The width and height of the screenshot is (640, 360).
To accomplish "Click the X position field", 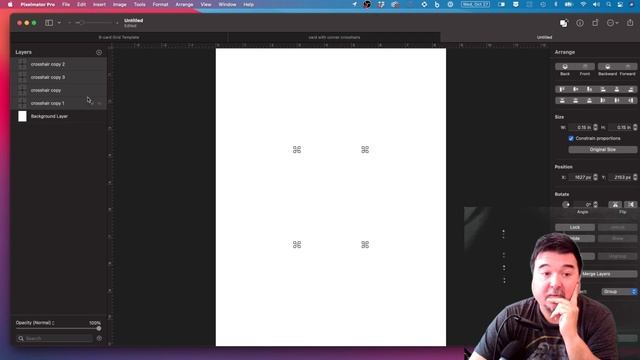I will [580, 177].
